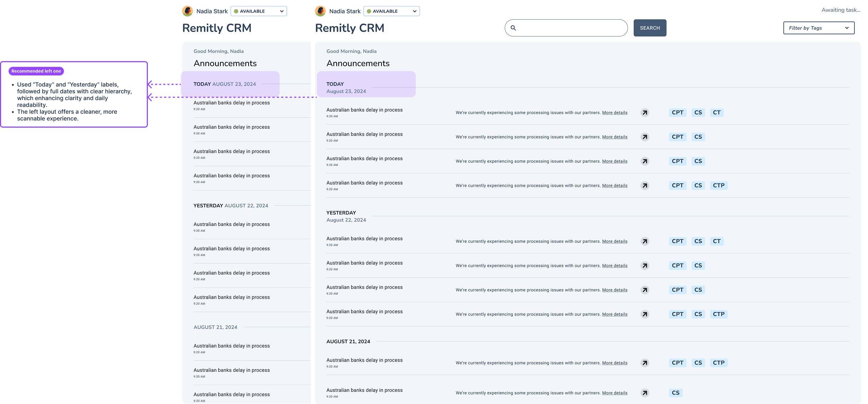The height and width of the screenshot is (404, 868).
Task: Focus the search input field
Action: coord(566,28)
